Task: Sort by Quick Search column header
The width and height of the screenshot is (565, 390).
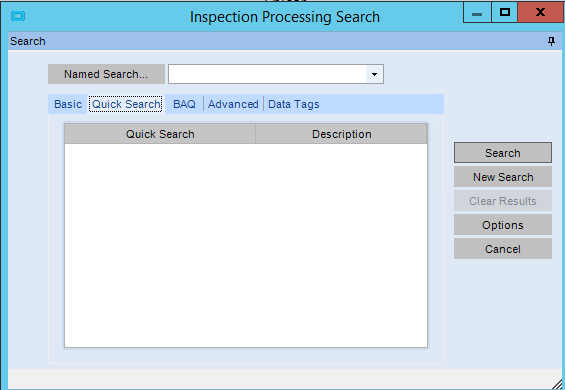Action: click(160, 134)
